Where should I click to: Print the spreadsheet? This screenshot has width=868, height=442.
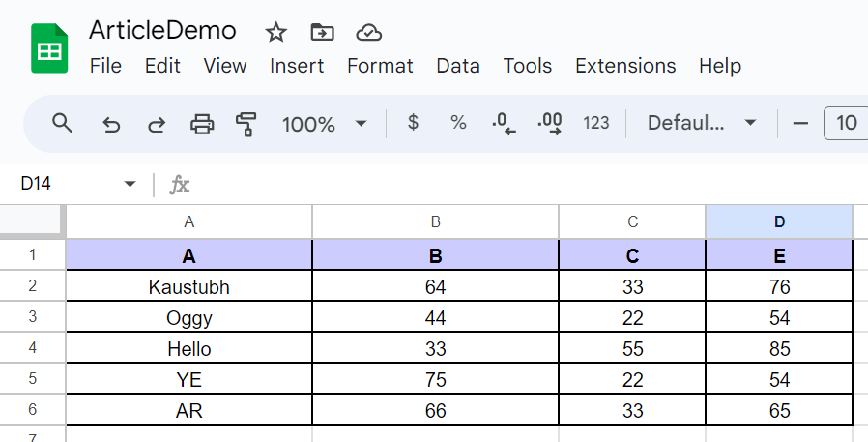pyautogui.click(x=202, y=124)
